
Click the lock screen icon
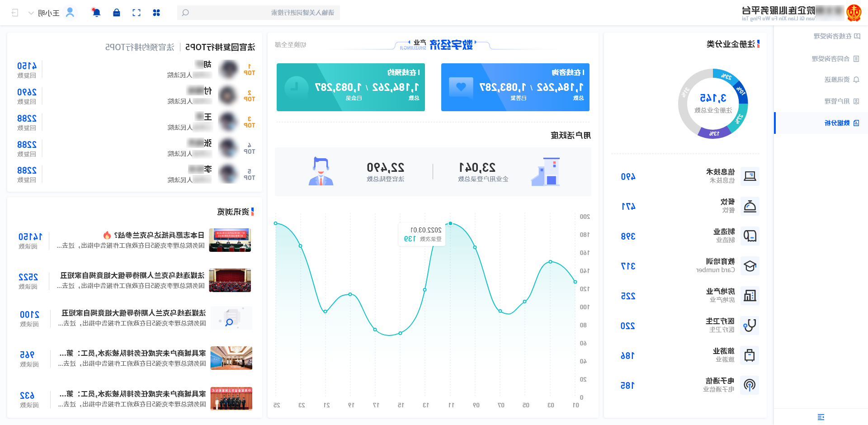117,13
